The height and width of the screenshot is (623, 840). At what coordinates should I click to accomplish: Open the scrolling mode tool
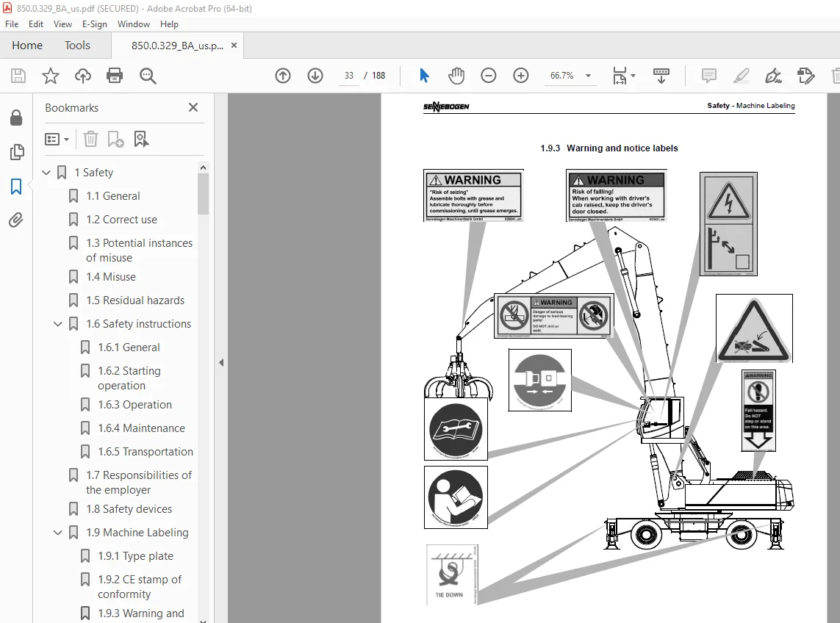point(661,76)
